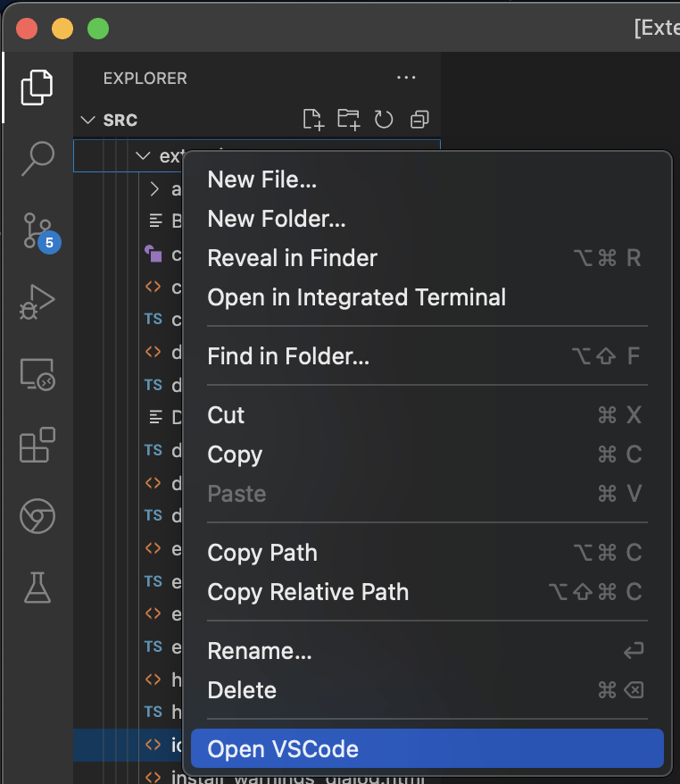The image size is (680, 784).
Task: Choose Delete from the context menu
Action: coord(427,690)
